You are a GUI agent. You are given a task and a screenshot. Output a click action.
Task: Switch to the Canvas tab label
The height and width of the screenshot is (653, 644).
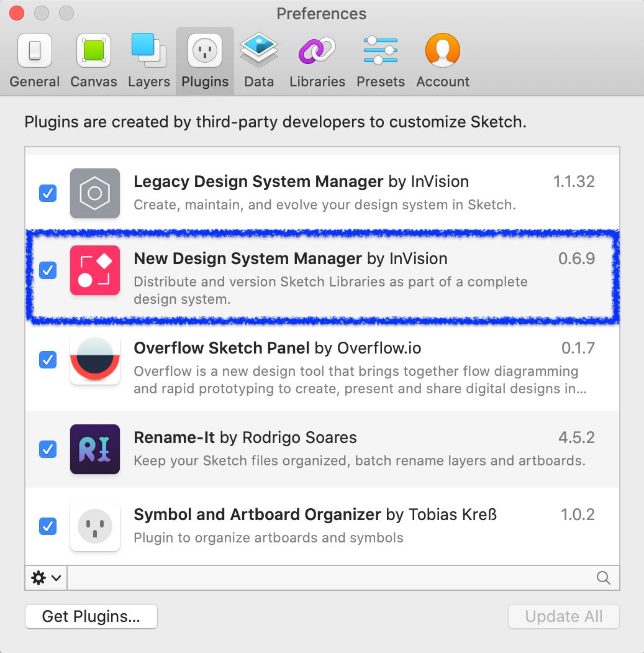(x=94, y=81)
